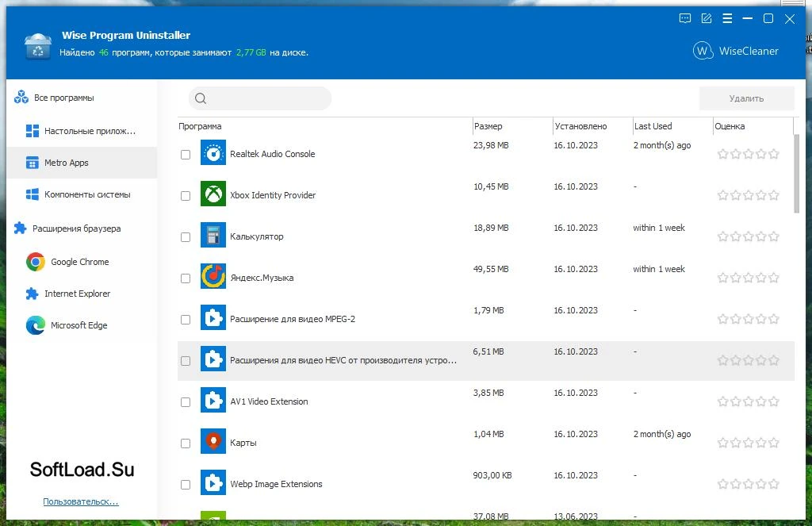The image size is (812, 526).
Task: Tick the Яндекс.Музыка checkbox
Action: (186, 278)
